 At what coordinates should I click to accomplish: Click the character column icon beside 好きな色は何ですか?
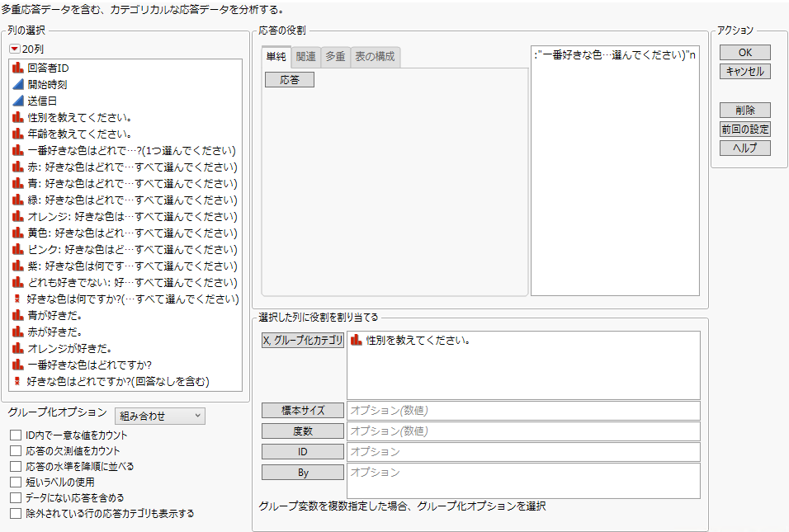point(16,299)
